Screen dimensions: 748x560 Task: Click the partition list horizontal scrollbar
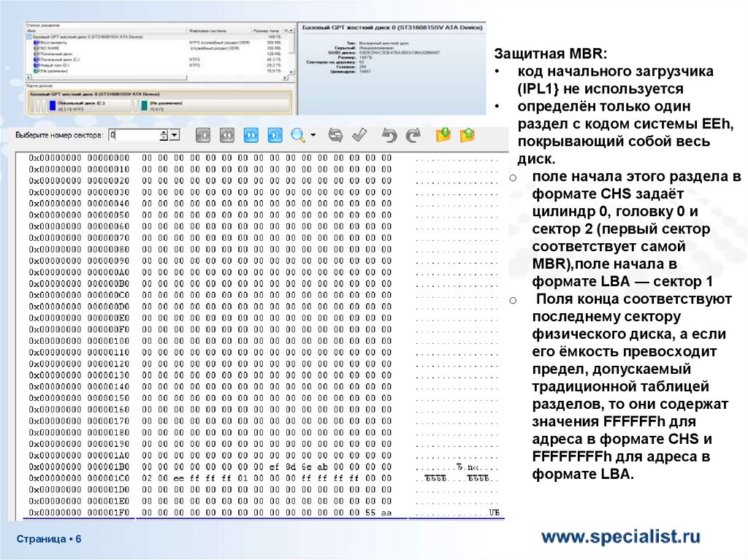click(x=156, y=77)
